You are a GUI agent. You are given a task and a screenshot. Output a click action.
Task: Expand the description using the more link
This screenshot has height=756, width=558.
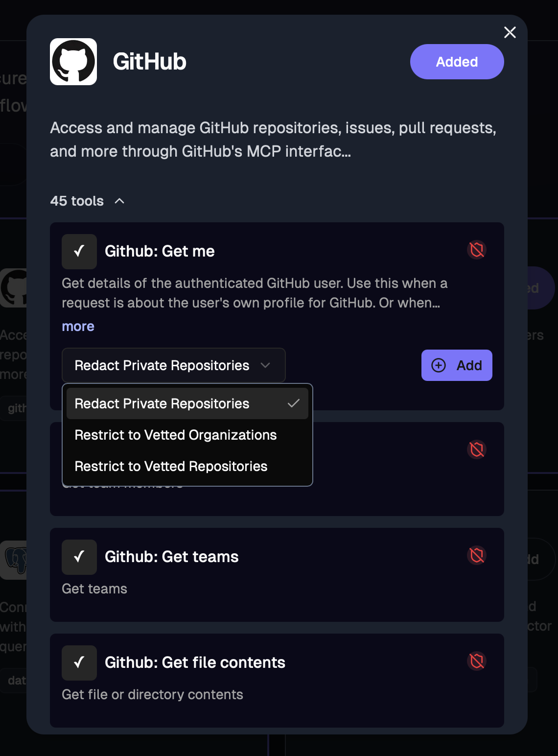click(x=78, y=326)
